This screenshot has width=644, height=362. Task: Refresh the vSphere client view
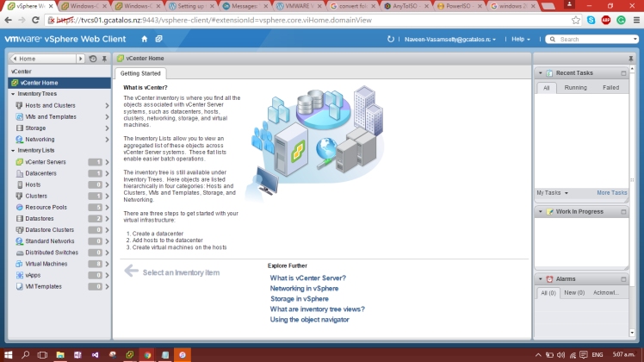click(391, 39)
